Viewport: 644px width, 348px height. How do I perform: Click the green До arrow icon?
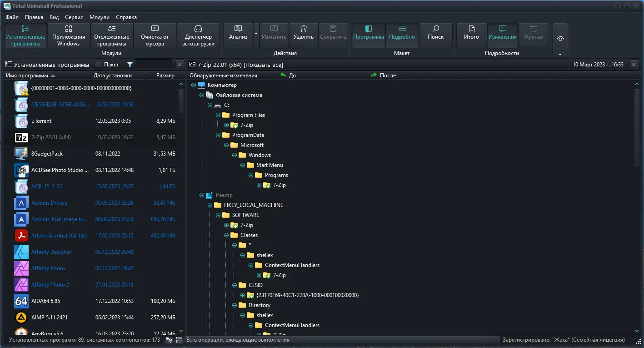[x=284, y=75]
